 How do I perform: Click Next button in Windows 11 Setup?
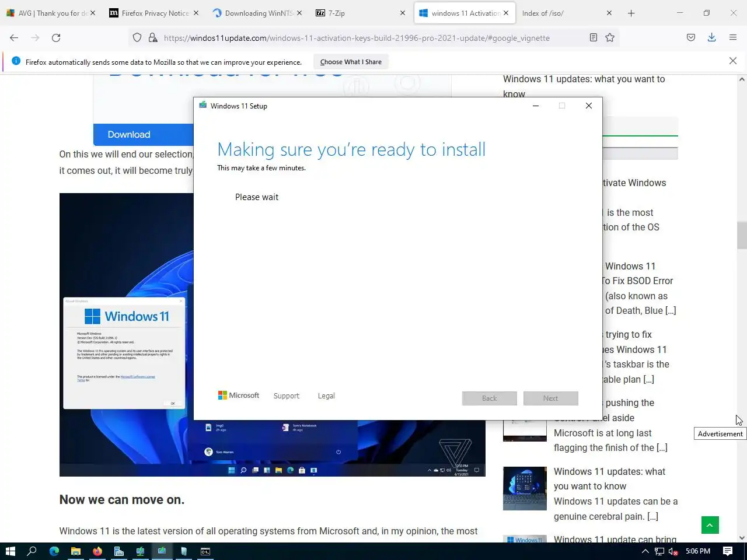550,398
